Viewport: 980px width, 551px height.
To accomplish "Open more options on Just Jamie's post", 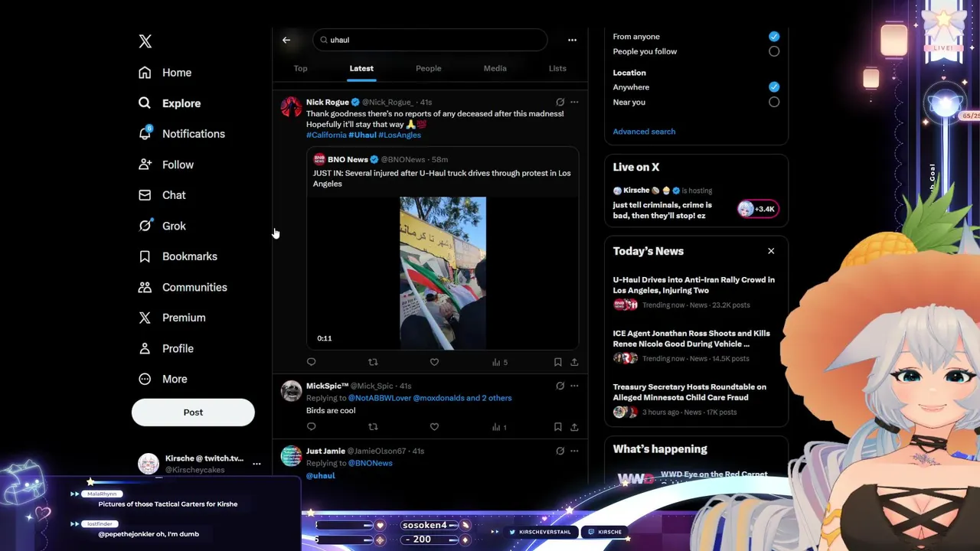I will [x=574, y=451].
